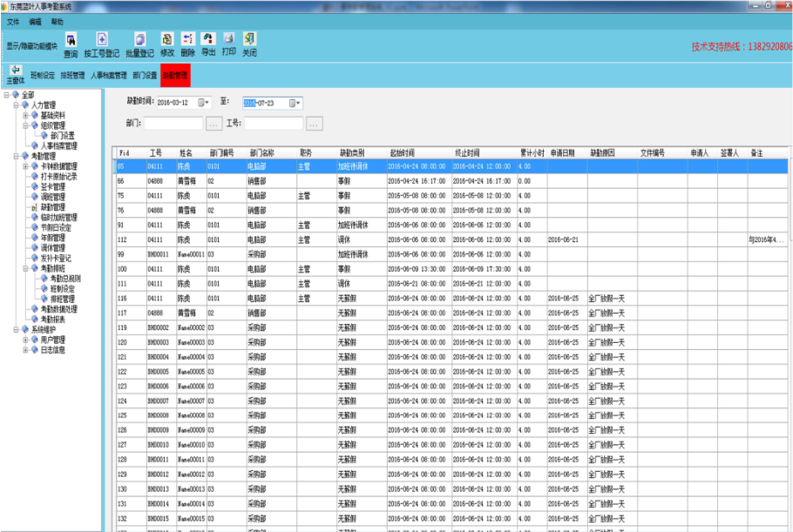Select 打卡原始记录 in the tree

[58, 177]
